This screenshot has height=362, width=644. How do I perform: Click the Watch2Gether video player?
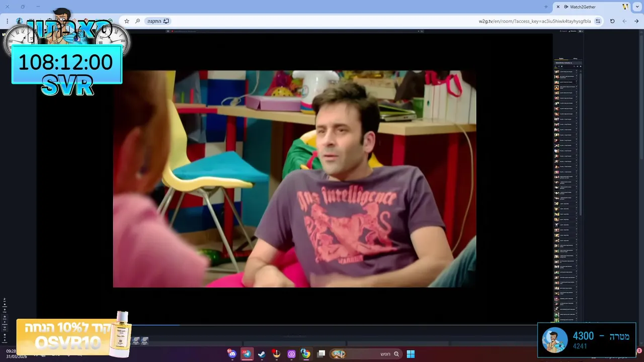(294, 178)
